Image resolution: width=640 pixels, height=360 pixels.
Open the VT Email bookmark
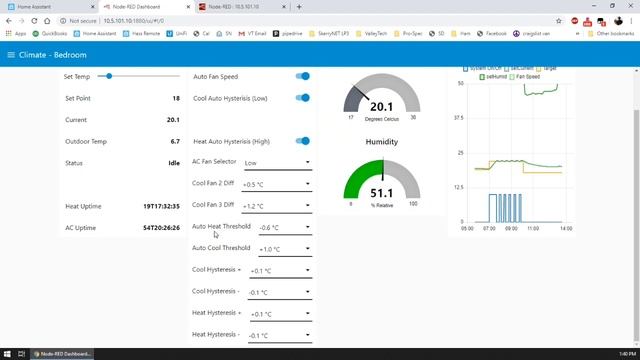(x=252, y=33)
